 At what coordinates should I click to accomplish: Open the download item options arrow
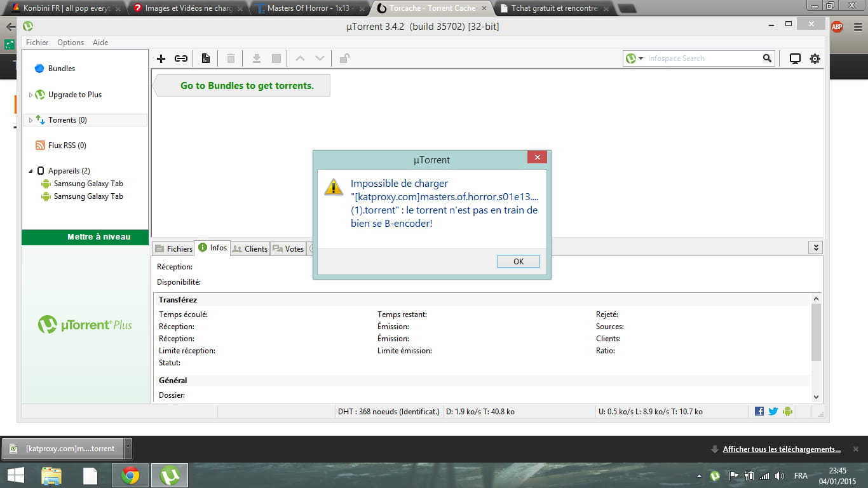coord(128,448)
